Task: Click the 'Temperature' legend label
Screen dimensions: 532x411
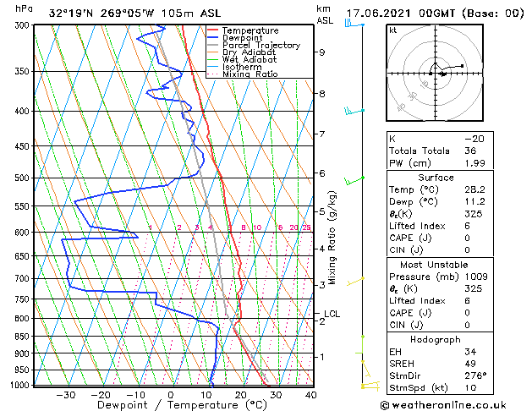Action: pyautogui.click(x=250, y=30)
